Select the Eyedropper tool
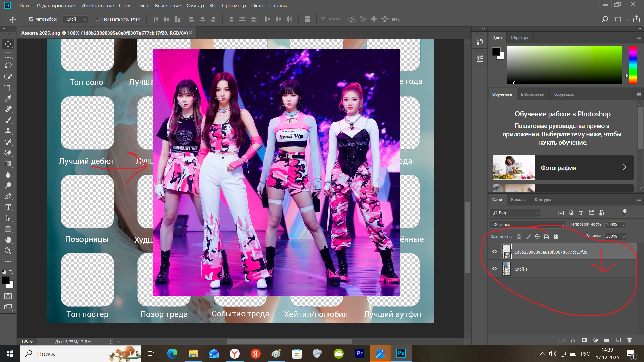 8,98
